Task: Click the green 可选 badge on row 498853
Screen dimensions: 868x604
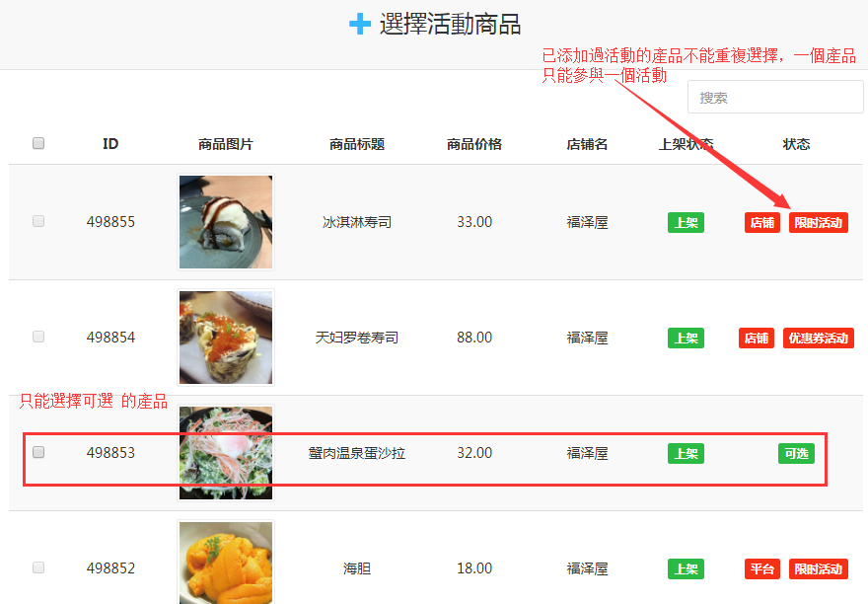Action: pos(796,453)
